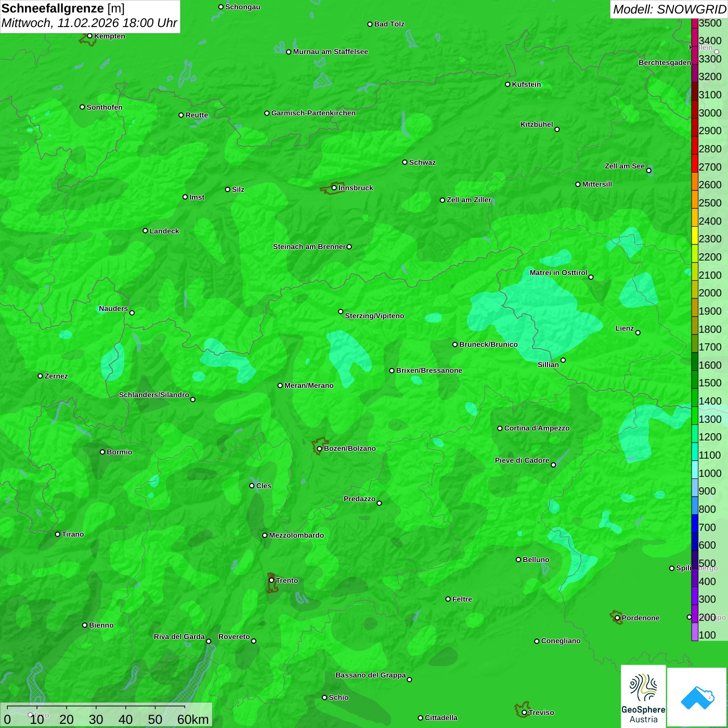Click the Schio label

click(339, 697)
